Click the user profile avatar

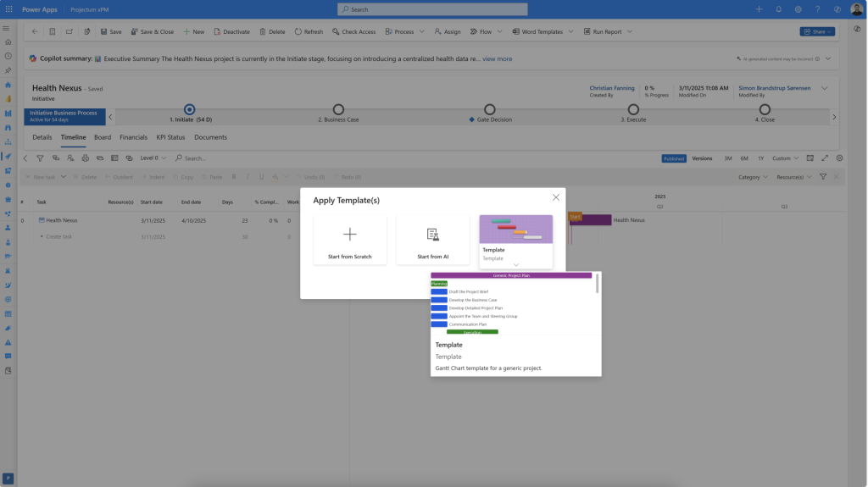856,9
